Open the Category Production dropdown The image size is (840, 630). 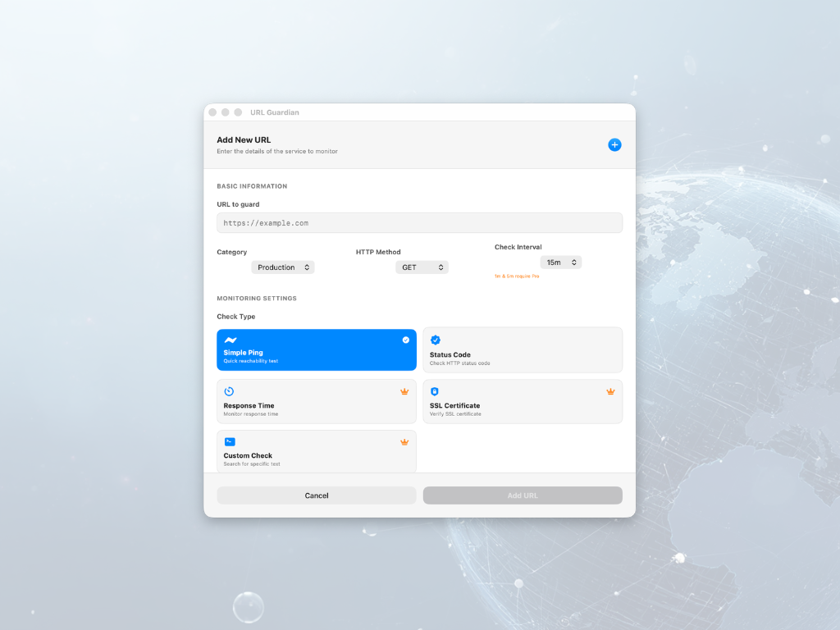click(283, 267)
